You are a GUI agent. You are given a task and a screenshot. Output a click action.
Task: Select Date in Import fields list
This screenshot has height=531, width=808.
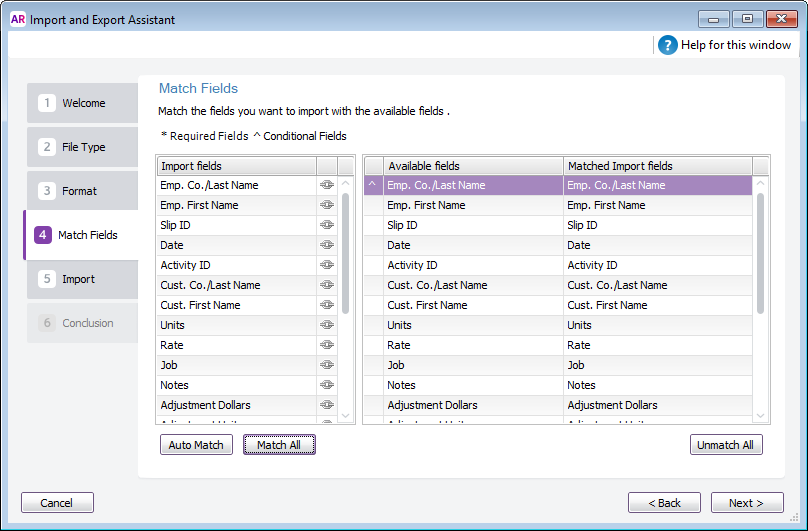[x=237, y=245]
